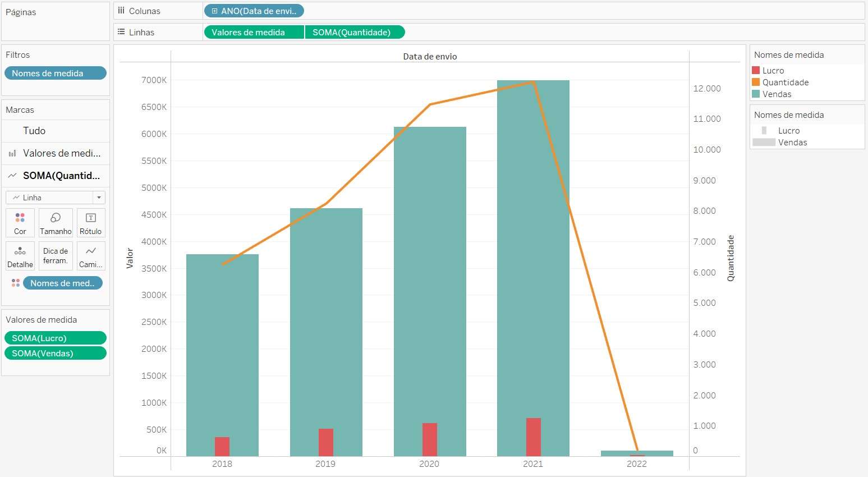The image size is (868, 477).
Task: Click the SOMA(Lucro) measure value pill
Action: click(56, 338)
